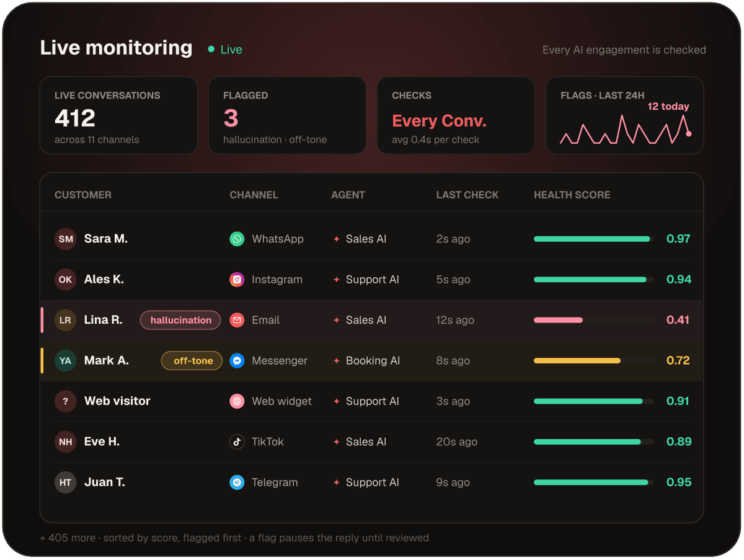Screen dimensions: 744x560
Task: Click the 20s ago last check time
Action: [457, 442]
